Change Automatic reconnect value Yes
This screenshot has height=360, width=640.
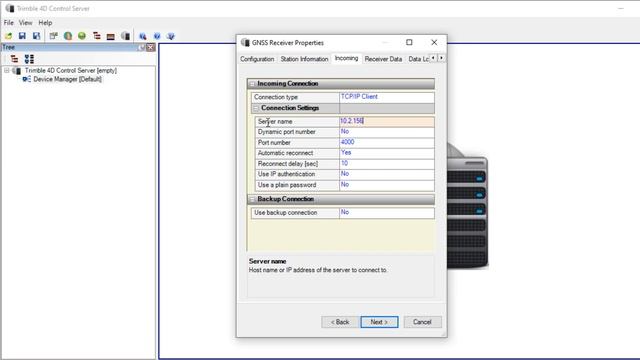[x=387, y=153]
